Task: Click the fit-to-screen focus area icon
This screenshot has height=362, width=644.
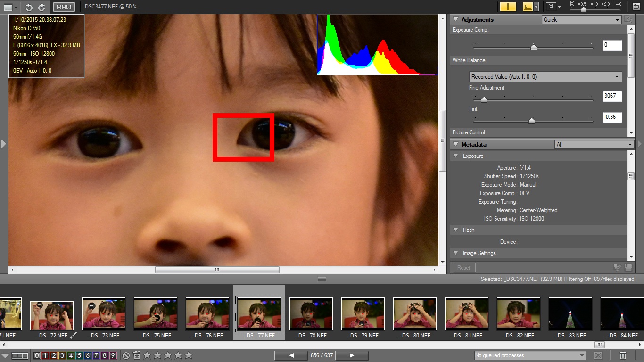Action: point(550,7)
